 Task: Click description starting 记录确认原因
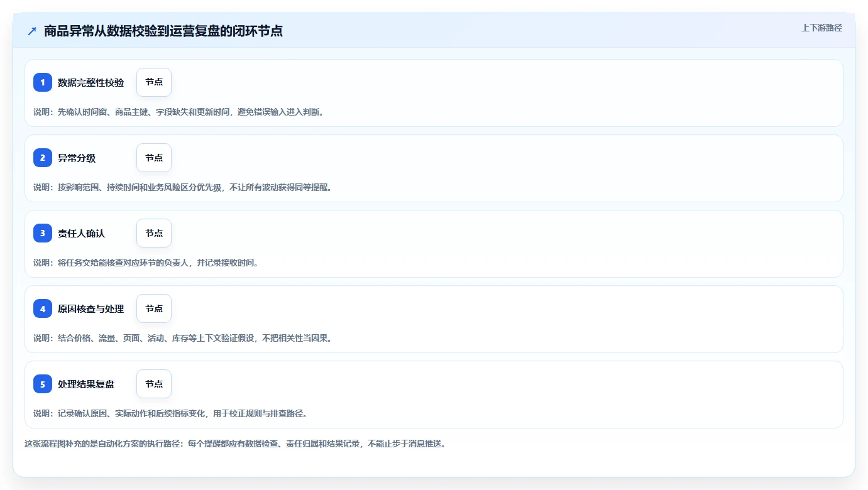[x=170, y=413]
